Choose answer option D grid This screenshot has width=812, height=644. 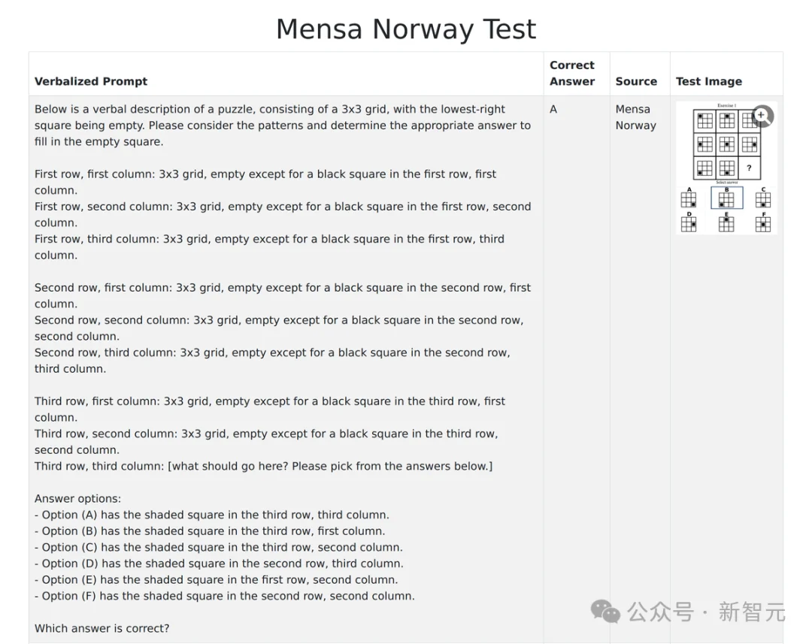point(688,224)
